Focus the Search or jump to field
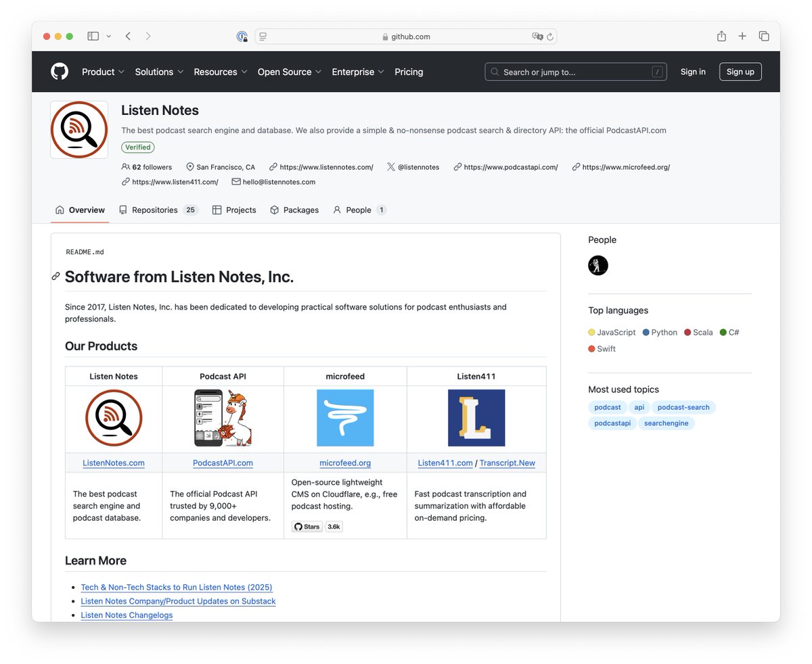The width and height of the screenshot is (812, 664). (x=576, y=72)
